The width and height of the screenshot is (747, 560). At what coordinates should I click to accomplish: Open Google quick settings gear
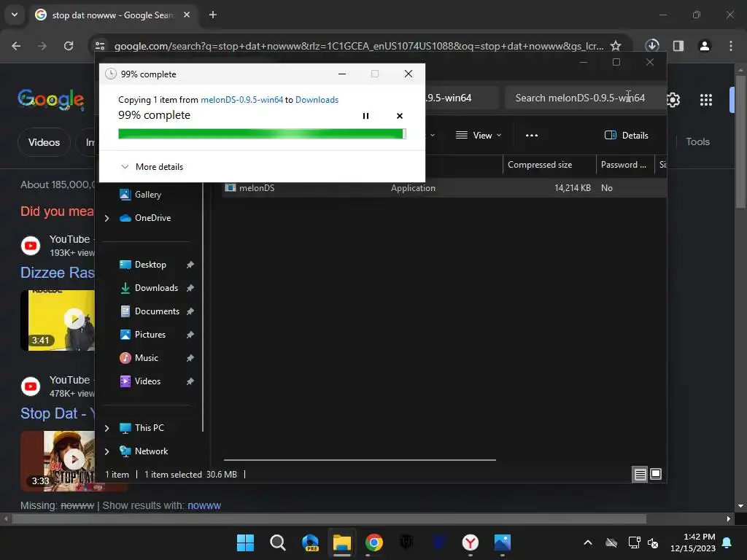[673, 99]
